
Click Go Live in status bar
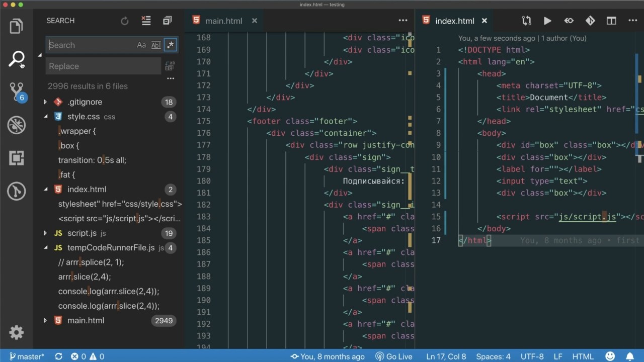pyautogui.click(x=394, y=356)
